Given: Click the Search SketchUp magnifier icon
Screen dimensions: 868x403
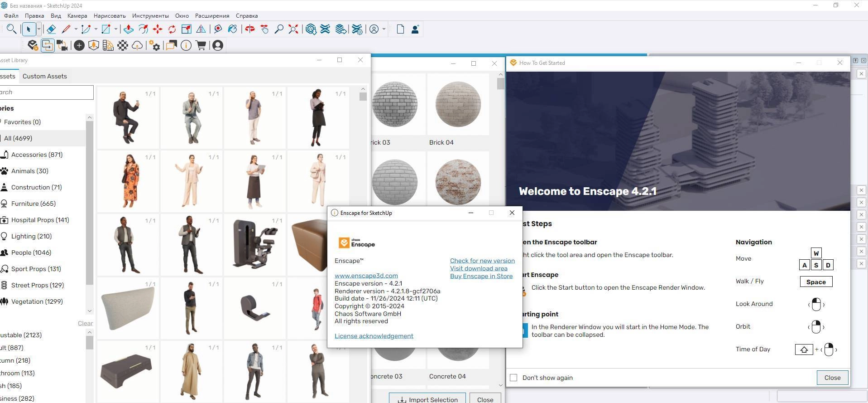Looking at the screenshot, I should 11,29.
